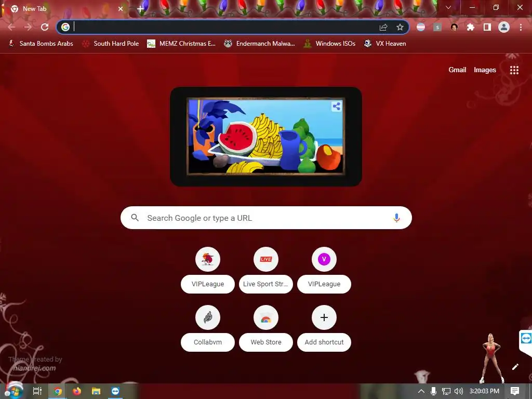Open Google Images link
The width and height of the screenshot is (532, 399).
(485, 70)
